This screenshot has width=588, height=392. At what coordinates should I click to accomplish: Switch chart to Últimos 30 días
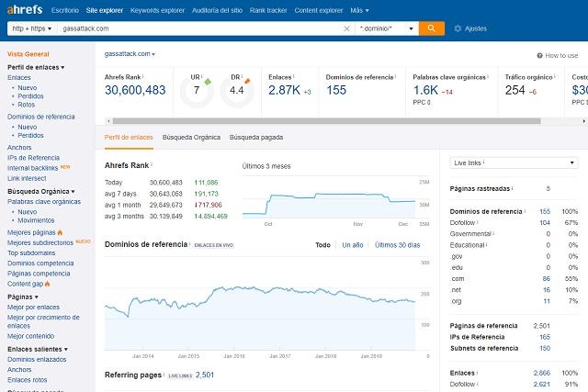397,245
